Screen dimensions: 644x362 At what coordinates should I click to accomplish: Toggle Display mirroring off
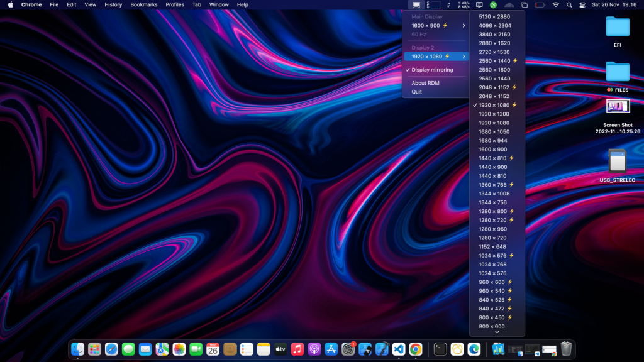pyautogui.click(x=432, y=70)
